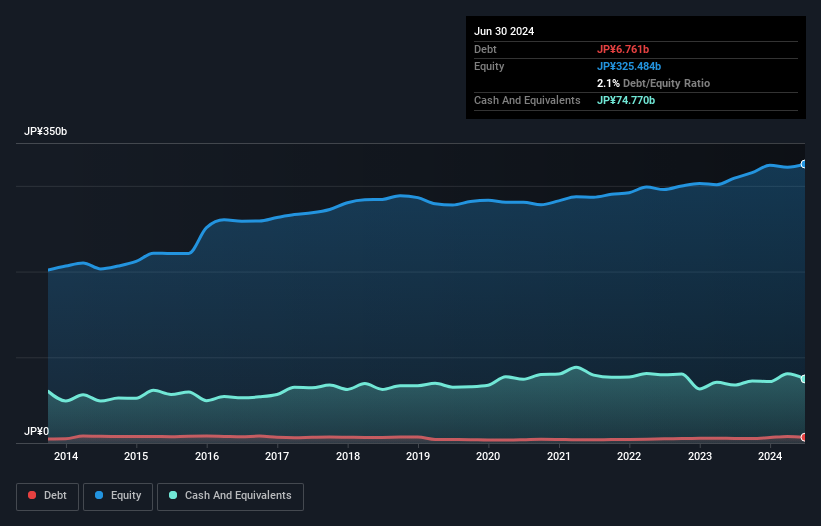Click the 2.1% Debt/Equity Ratio text
Image resolution: width=821 pixels, height=526 pixels.
point(653,83)
